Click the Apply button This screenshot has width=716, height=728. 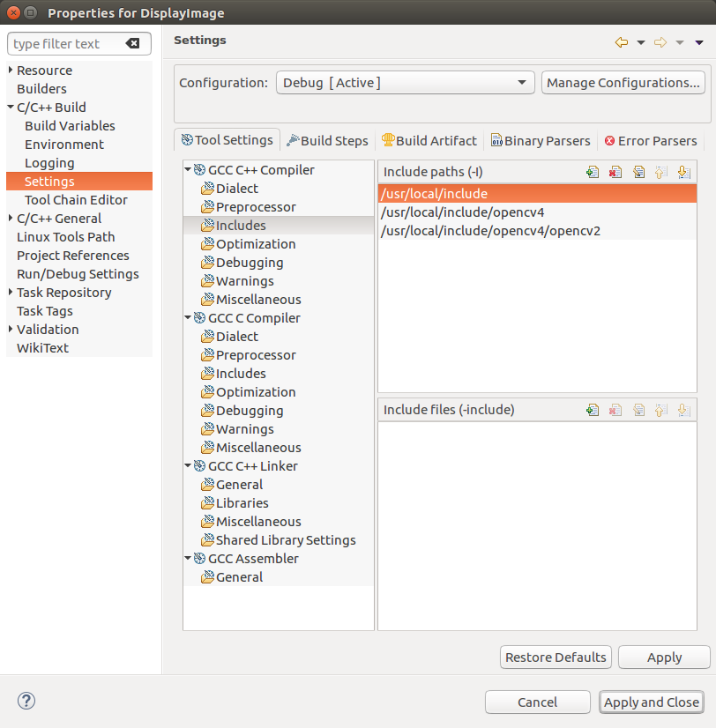(x=665, y=657)
